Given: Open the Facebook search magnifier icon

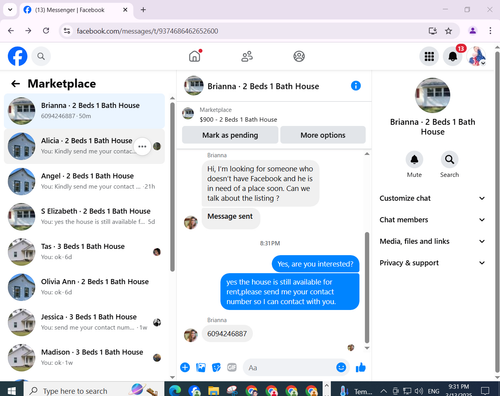Looking at the screenshot, I should tap(41, 56).
